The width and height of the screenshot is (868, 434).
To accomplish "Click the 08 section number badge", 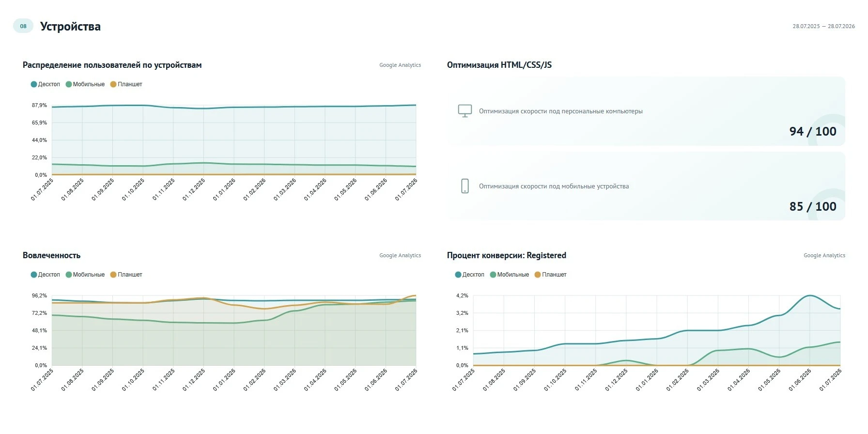I will 23,26.
